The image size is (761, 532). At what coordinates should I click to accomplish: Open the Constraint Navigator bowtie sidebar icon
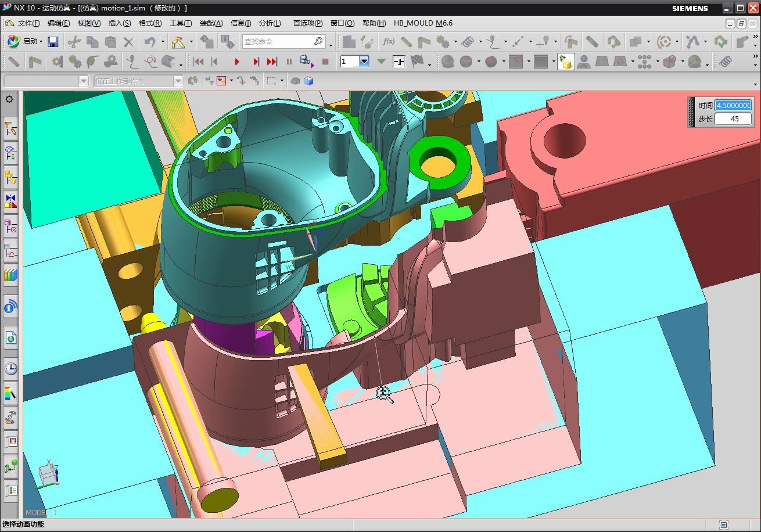(10, 202)
